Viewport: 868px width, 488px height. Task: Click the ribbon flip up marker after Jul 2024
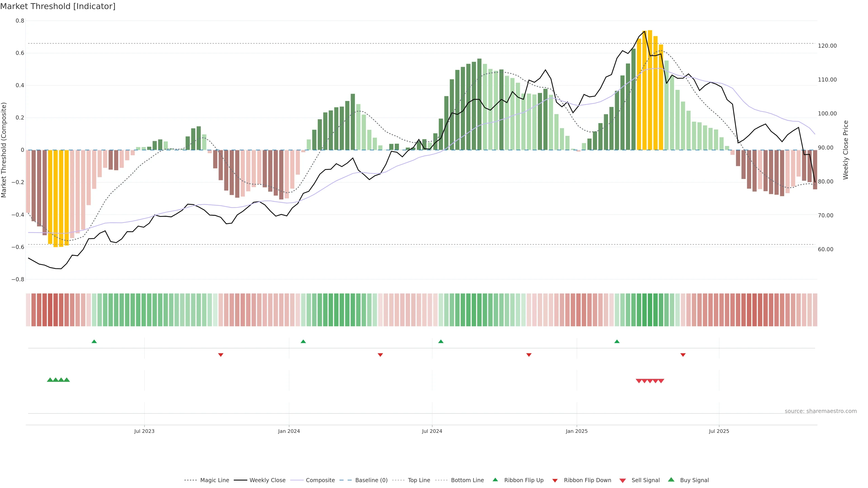coord(441,342)
